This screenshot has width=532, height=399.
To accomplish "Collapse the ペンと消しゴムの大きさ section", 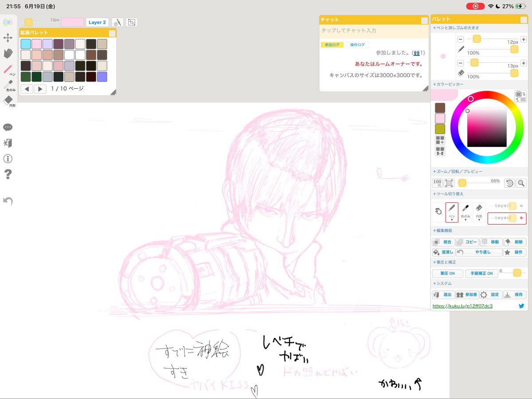I will [x=456, y=27].
